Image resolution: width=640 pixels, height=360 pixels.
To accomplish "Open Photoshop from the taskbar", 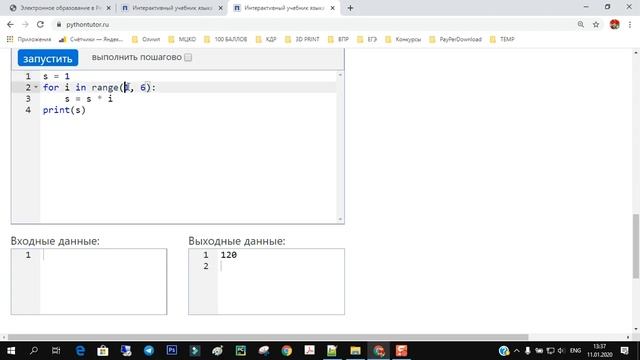I will point(172,351).
